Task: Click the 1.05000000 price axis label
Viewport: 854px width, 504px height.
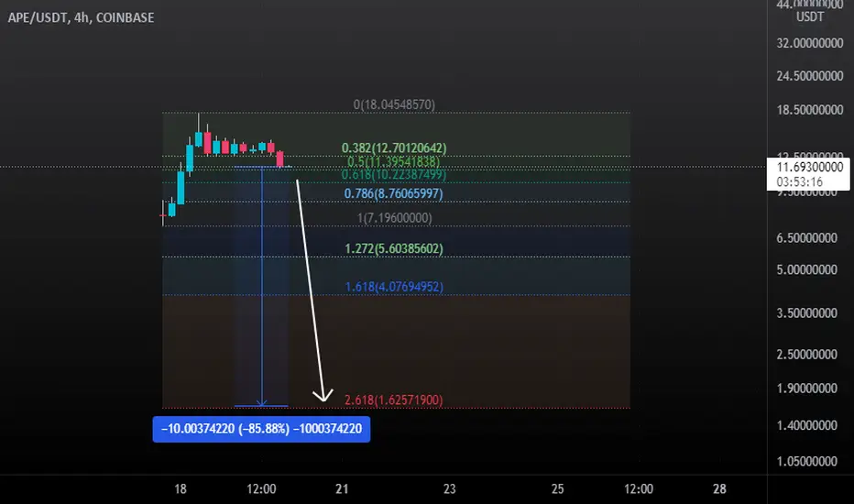Action: [x=806, y=461]
